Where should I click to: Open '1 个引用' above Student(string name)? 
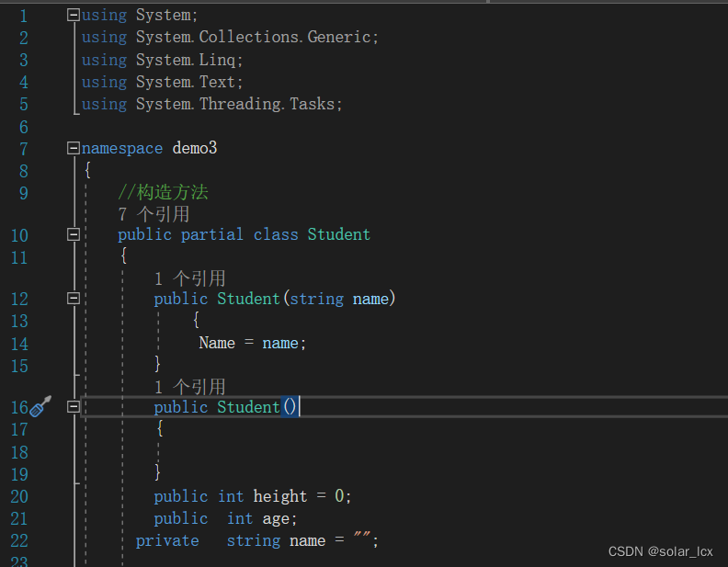tap(190, 278)
